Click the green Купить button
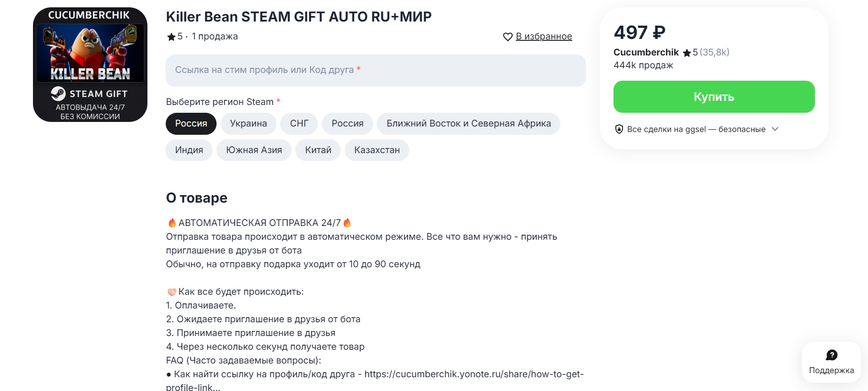 pos(714,97)
